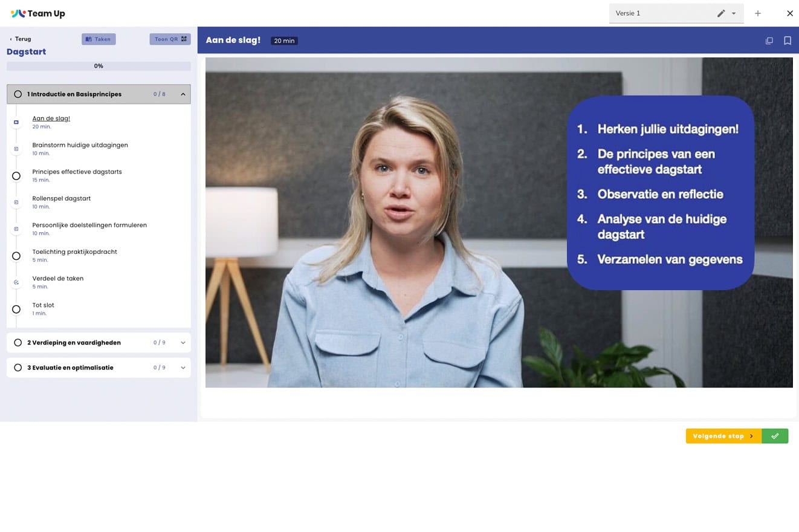
Task: Mark section 1 Introductie en Basisprincipes circle
Action: point(18,94)
